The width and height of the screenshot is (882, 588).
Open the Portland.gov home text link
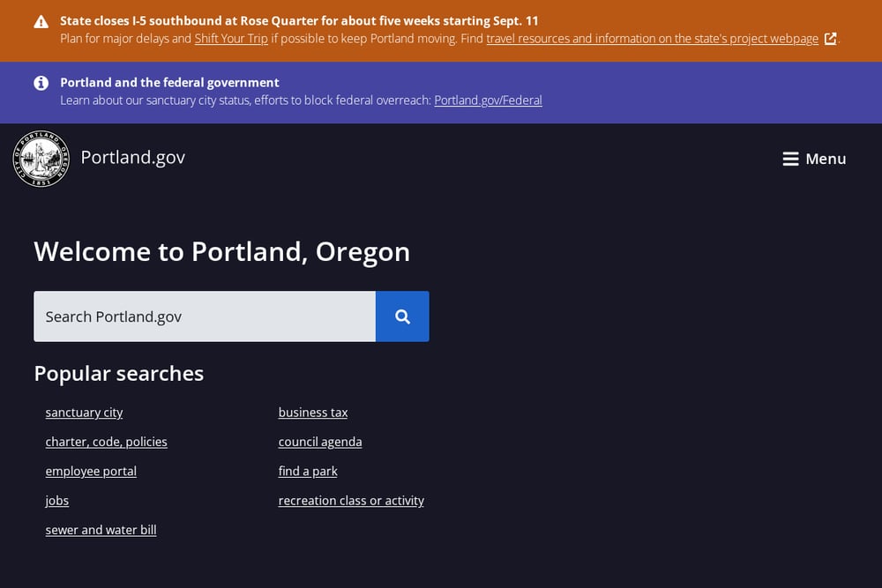(133, 158)
